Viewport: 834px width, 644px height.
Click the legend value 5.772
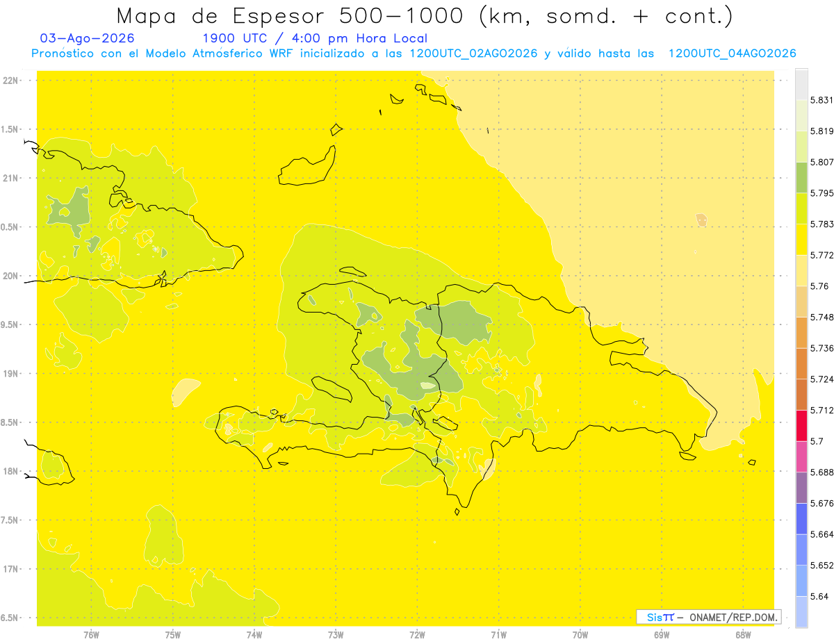tap(821, 255)
